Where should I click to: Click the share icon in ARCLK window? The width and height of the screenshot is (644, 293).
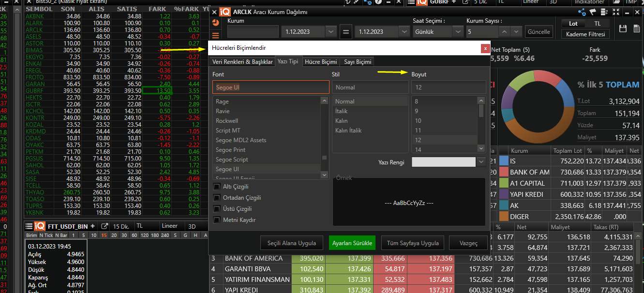tap(581, 12)
